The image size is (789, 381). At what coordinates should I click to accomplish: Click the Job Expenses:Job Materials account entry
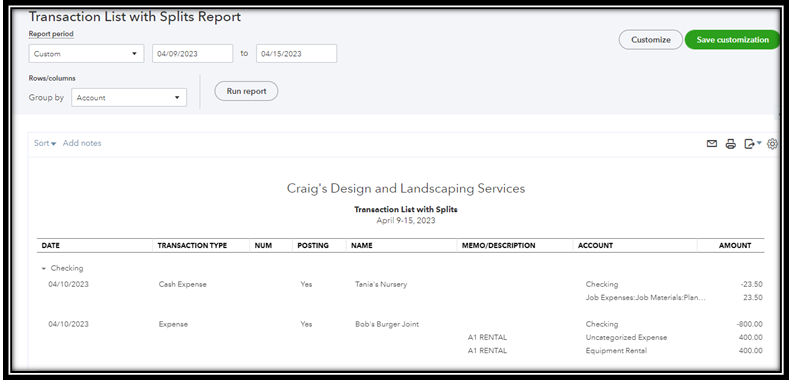click(x=646, y=297)
